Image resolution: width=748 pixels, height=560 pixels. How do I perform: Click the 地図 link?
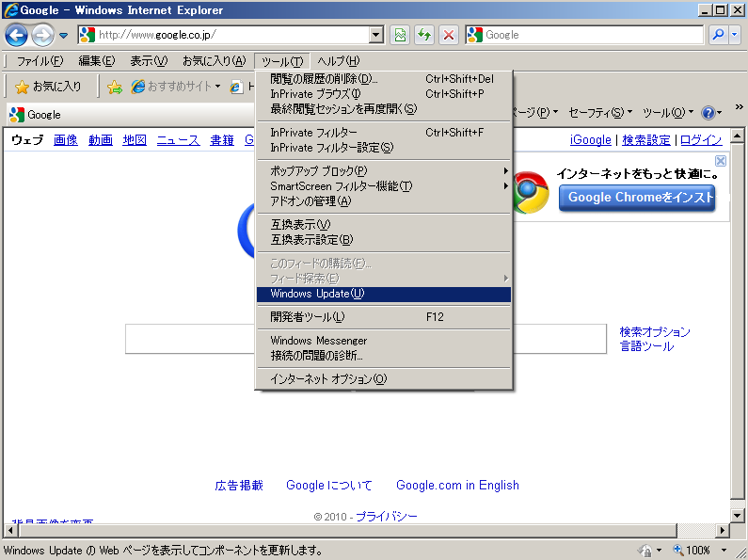(135, 139)
